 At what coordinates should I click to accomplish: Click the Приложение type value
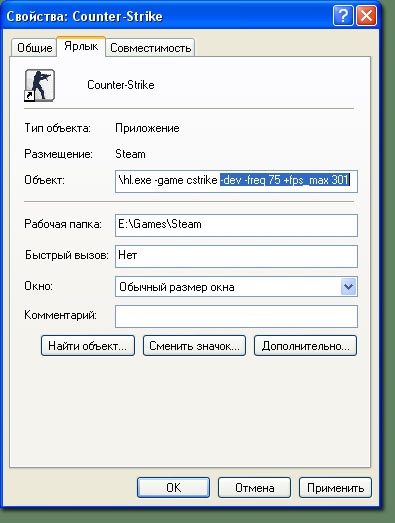[147, 128]
